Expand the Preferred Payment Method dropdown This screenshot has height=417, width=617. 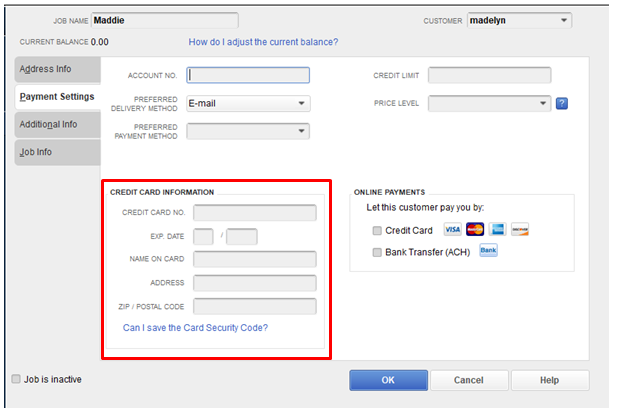[248, 130]
